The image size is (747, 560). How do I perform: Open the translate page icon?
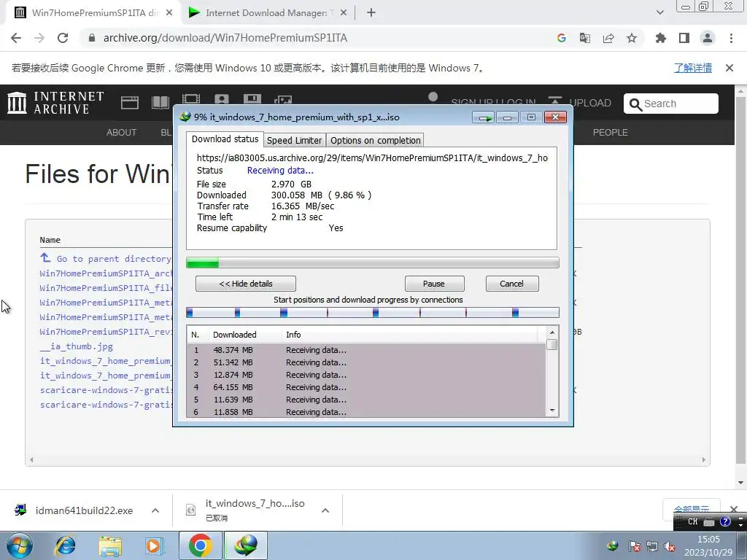click(584, 38)
